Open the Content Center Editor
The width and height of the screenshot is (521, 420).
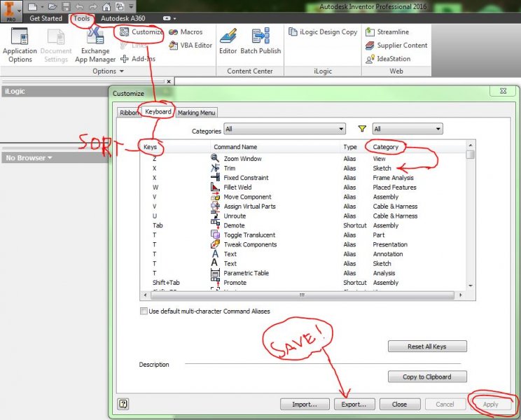tap(228, 41)
